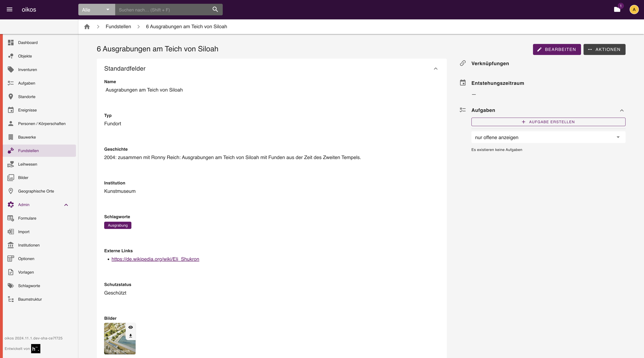The image size is (644, 358).
Task: Click the Bauwerke building icon
Action: [11, 137]
